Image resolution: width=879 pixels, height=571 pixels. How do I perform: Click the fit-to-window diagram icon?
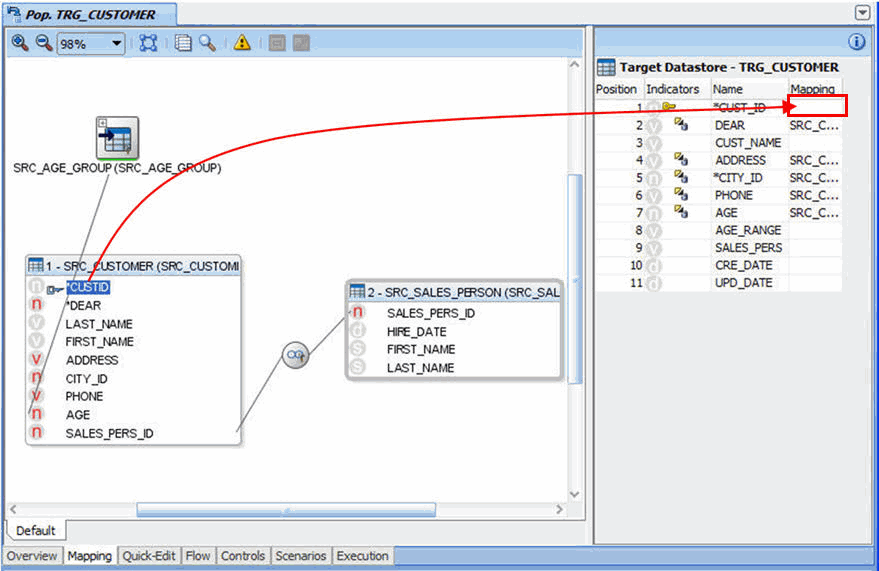click(148, 43)
